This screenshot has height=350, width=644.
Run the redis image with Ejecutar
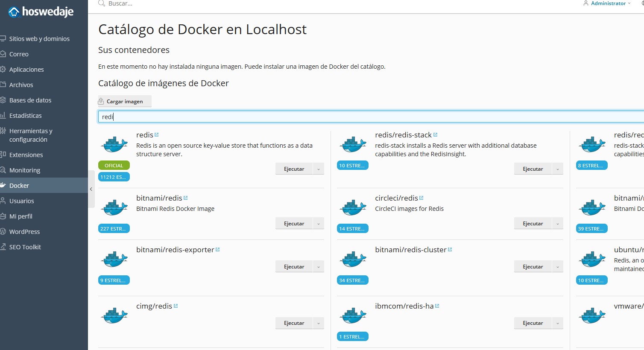294,169
